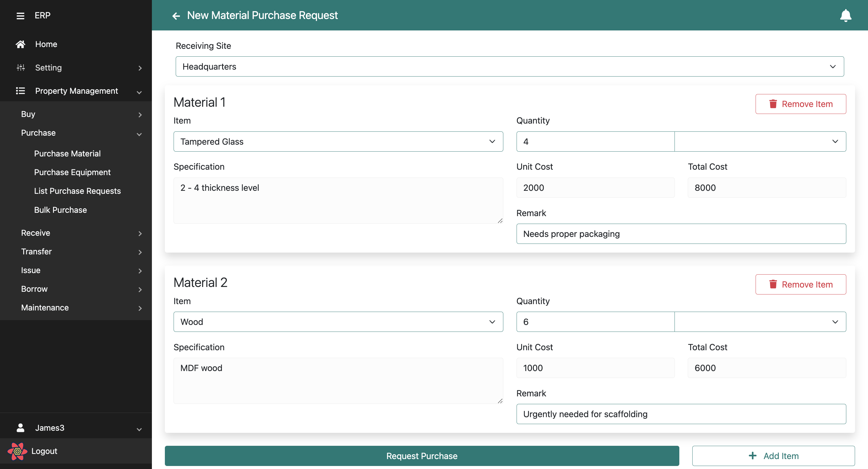Click the Setting sliders icon
The height and width of the screenshot is (469, 868).
coord(20,68)
